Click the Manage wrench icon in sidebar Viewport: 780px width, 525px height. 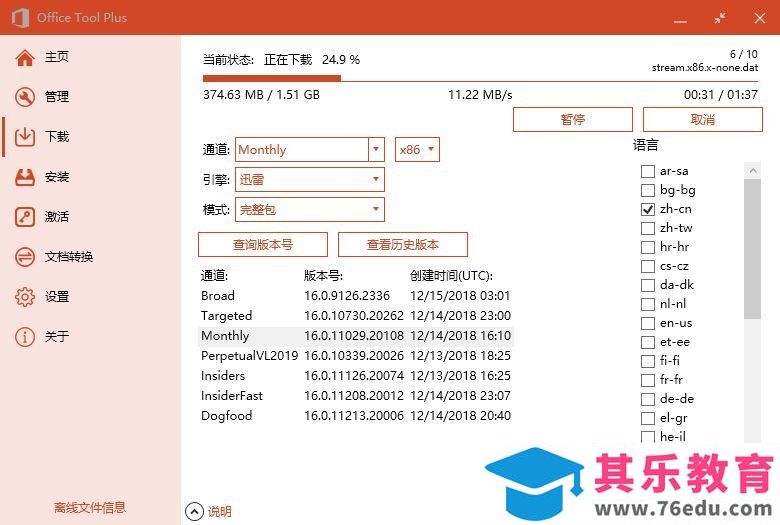coord(24,97)
